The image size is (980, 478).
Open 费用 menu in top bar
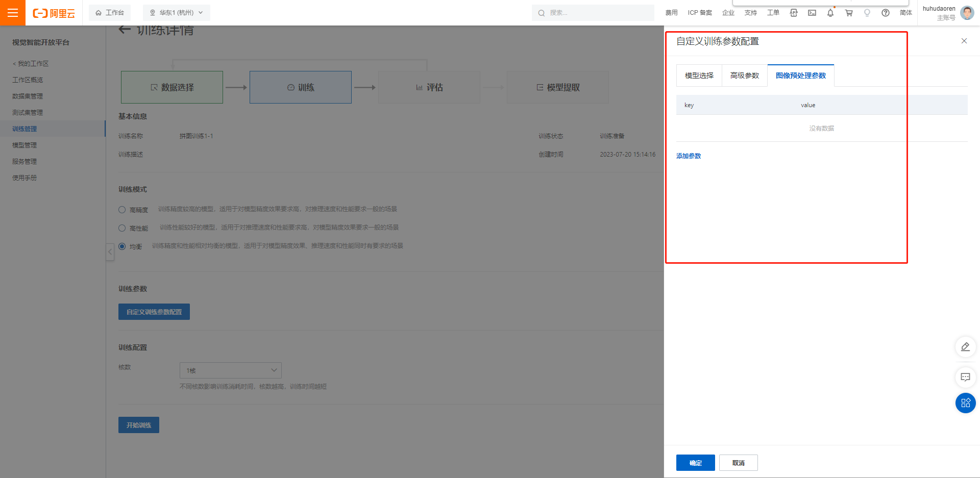671,13
